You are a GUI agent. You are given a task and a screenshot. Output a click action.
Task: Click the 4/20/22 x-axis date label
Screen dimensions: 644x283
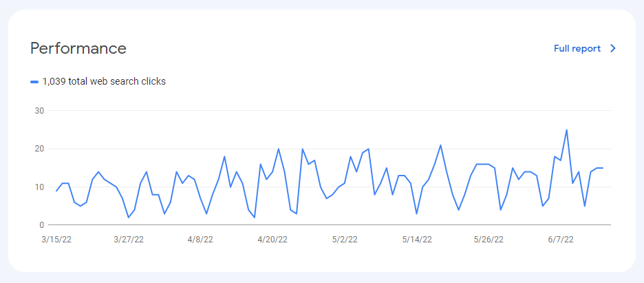(x=272, y=240)
